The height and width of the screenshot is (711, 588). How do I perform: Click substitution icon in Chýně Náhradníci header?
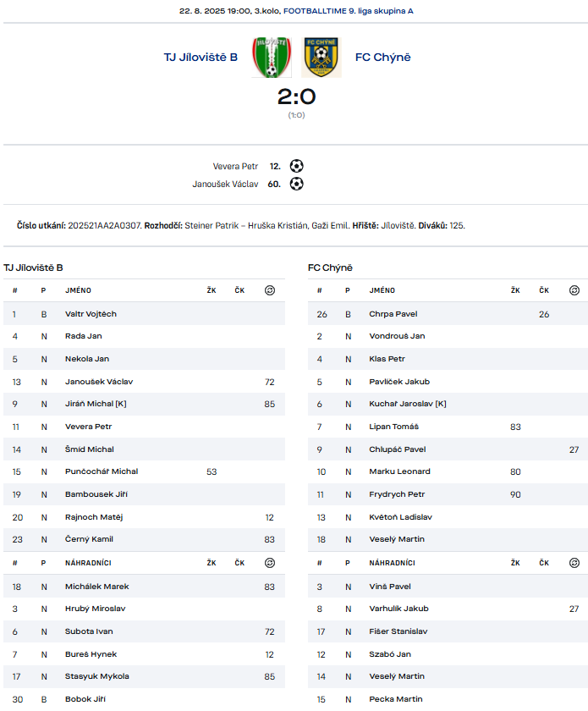click(x=574, y=563)
